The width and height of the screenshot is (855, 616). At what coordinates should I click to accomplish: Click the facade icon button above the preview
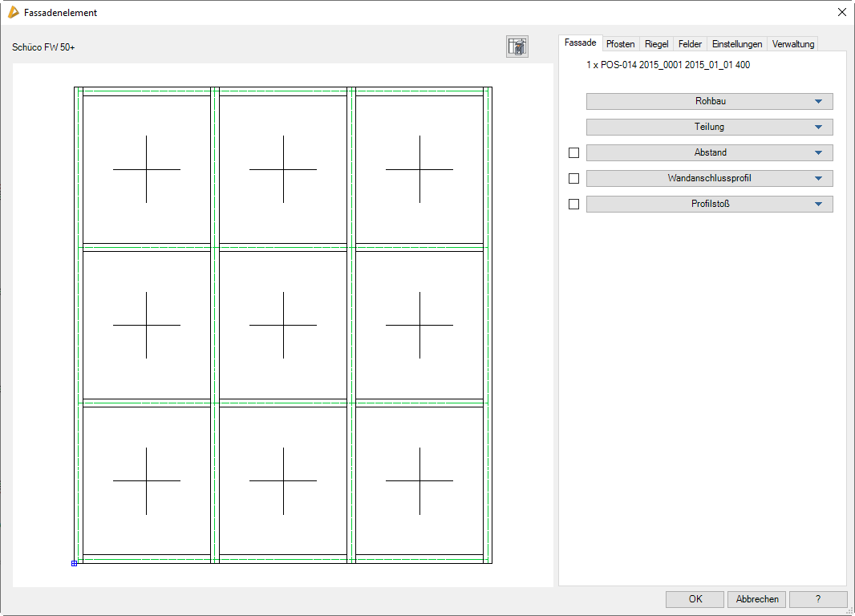[517, 47]
